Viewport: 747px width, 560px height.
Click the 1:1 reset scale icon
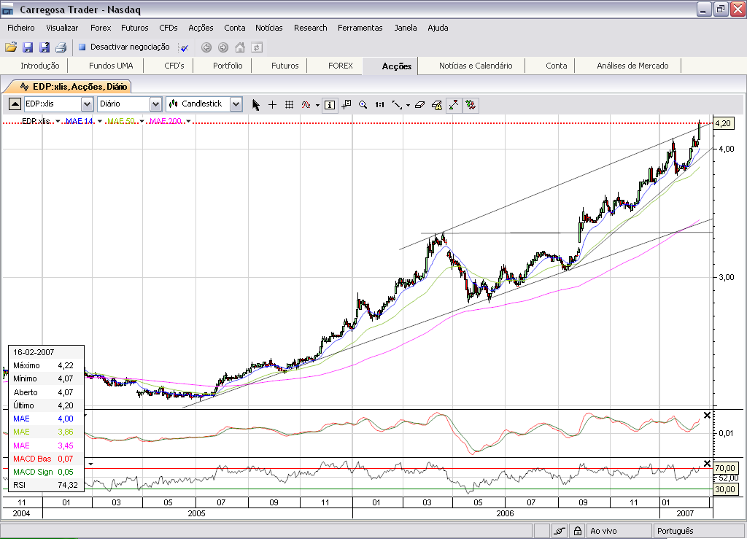(379, 104)
